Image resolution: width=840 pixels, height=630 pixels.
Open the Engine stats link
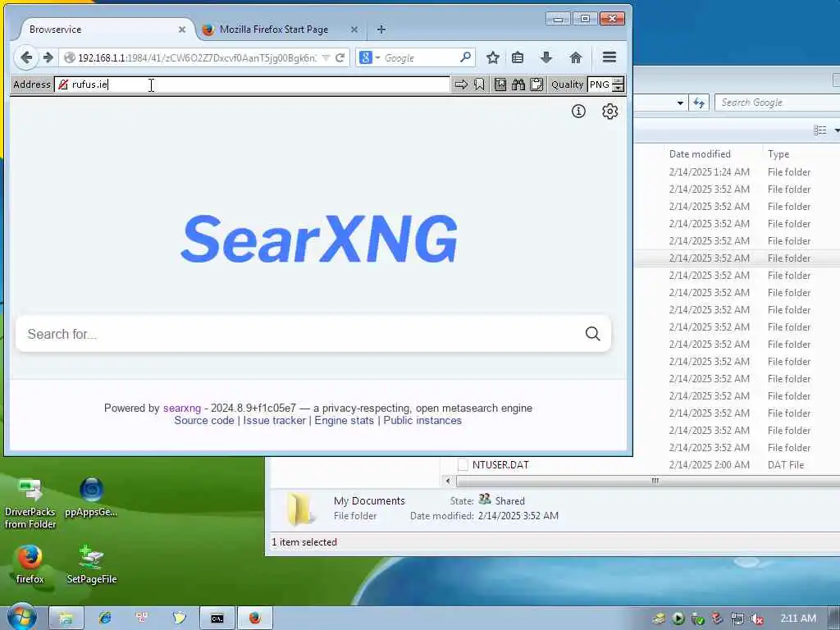coord(344,421)
